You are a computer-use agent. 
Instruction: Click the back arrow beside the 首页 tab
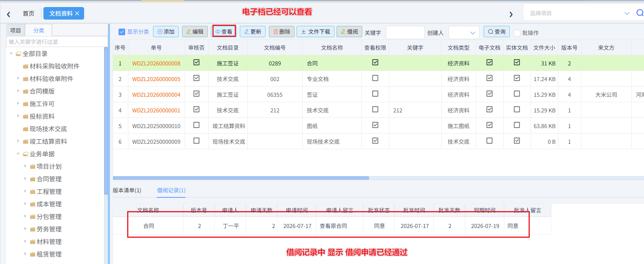(9, 14)
